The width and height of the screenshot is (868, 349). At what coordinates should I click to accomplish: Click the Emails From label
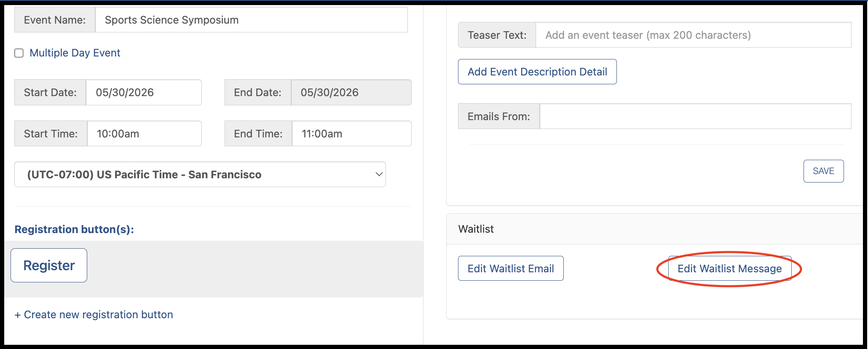click(x=499, y=116)
